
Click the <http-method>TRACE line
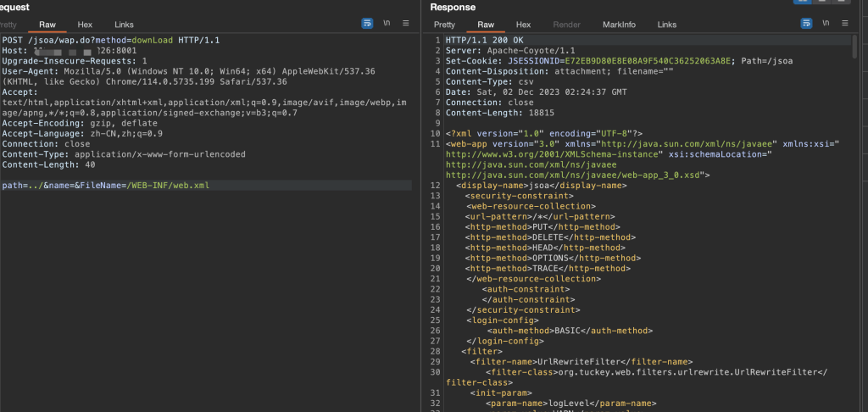[548, 269]
